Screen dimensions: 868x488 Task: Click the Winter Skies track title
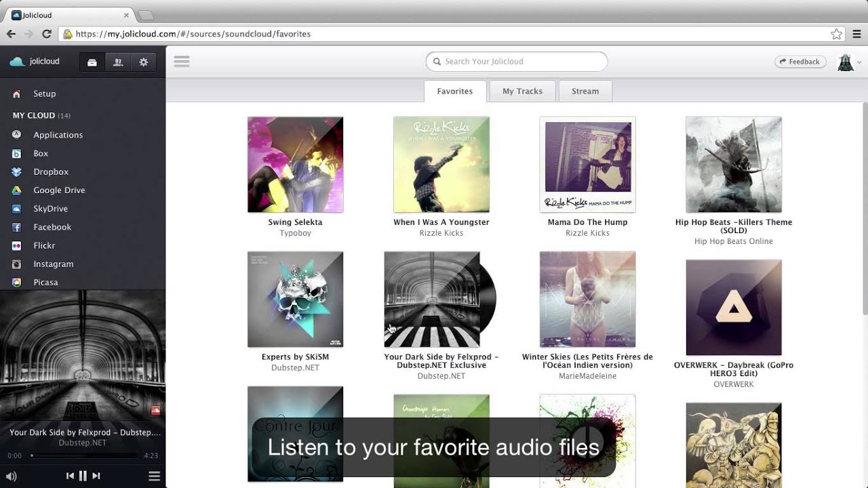point(587,361)
